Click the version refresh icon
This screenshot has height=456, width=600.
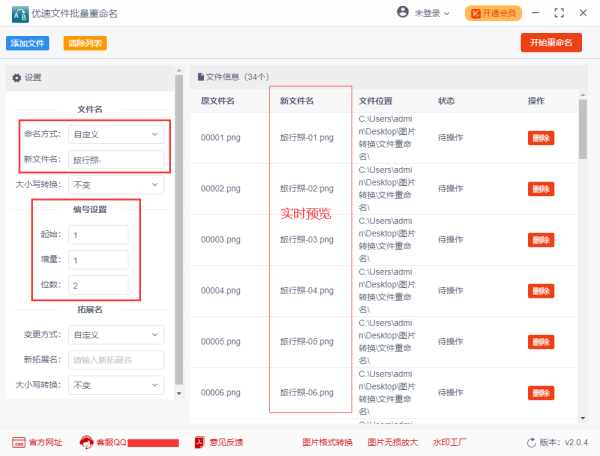tap(531, 442)
